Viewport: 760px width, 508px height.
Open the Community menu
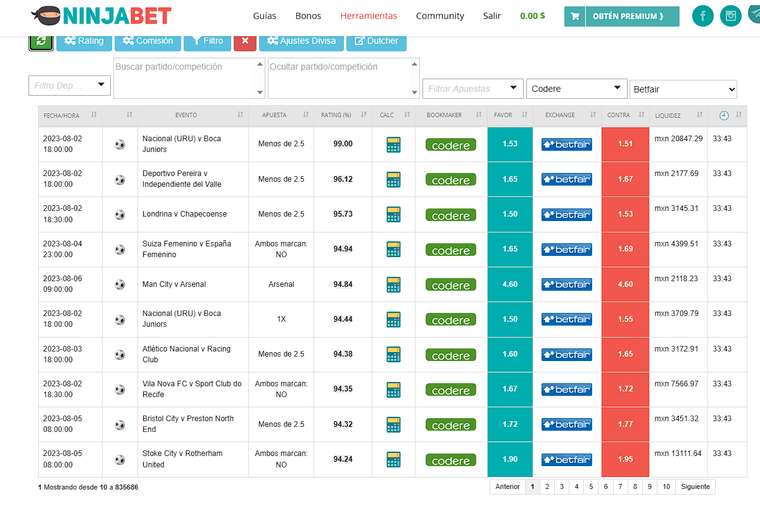pyautogui.click(x=440, y=16)
